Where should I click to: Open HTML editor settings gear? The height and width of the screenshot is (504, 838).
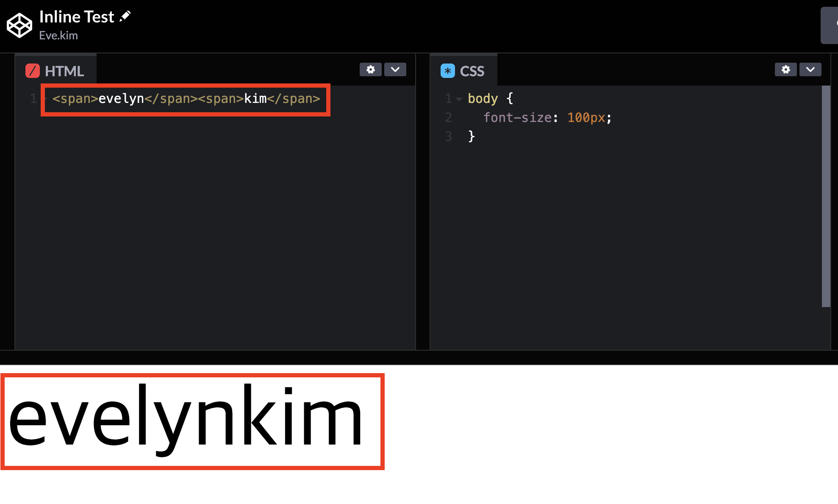click(x=371, y=69)
